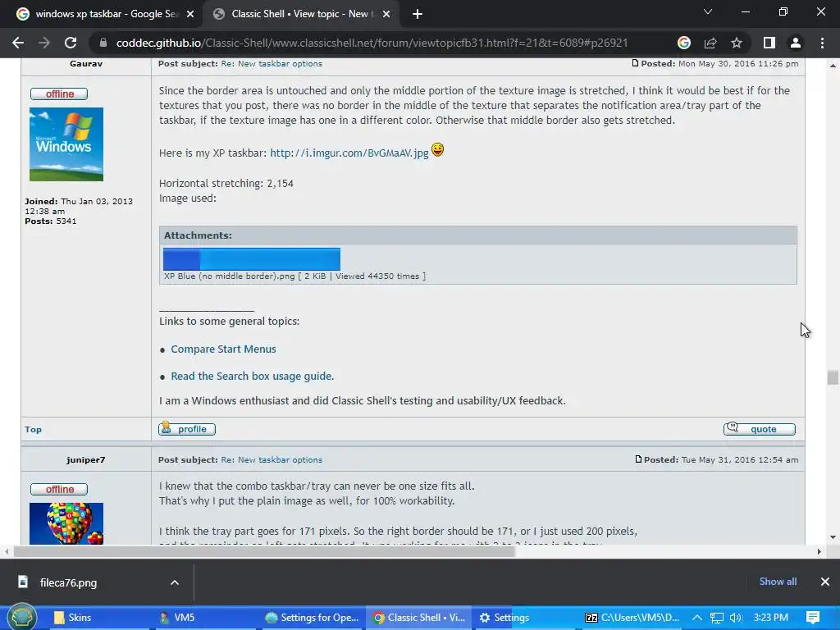Click the scroll down arrow
This screenshot has width=840, height=630.
tap(833, 537)
